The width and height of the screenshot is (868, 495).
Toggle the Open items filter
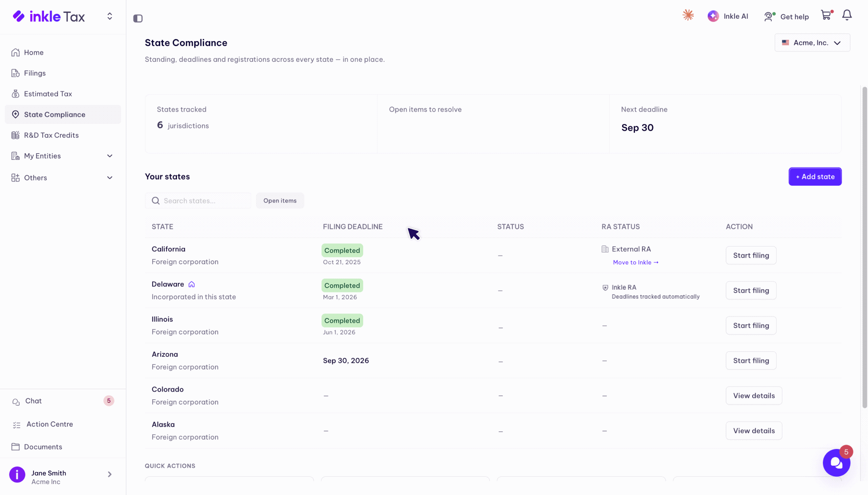click(x=280, y=201)
